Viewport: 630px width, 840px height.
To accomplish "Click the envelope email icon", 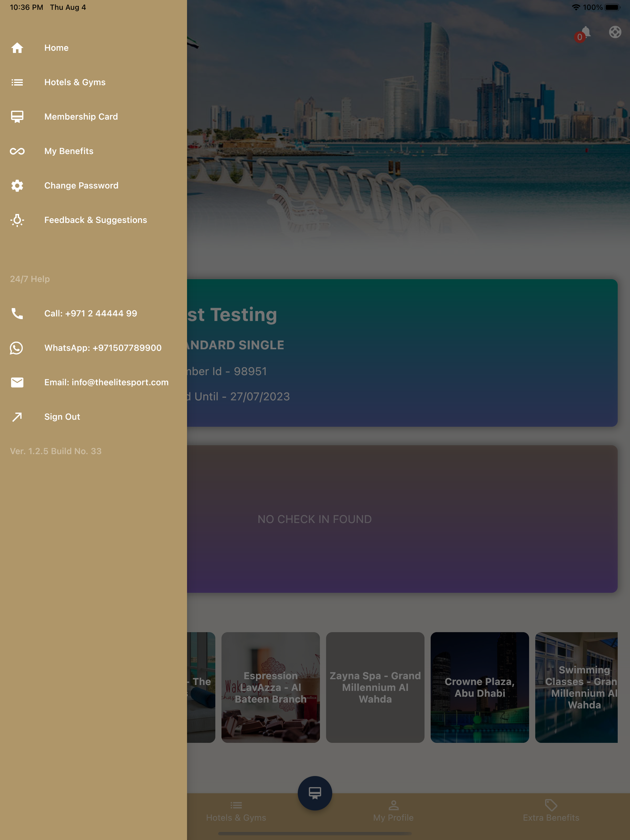I will [17, 382].
